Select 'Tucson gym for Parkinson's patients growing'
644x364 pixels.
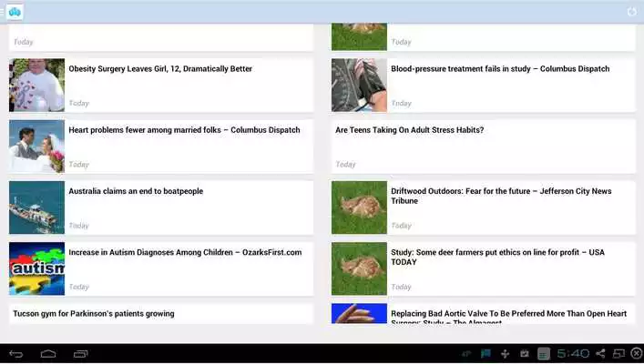93,314
